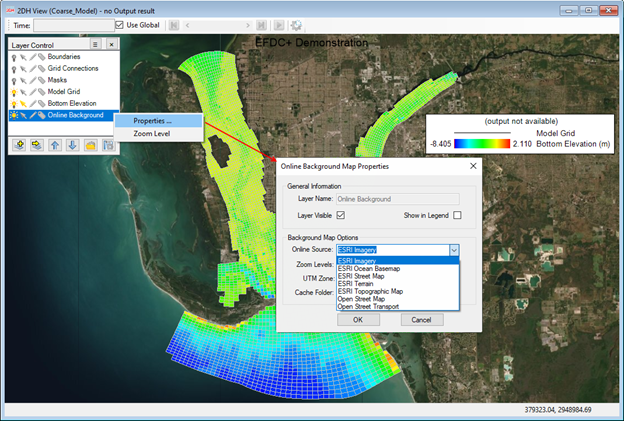624x421 pixels.
Task: Click save layer settings icon
Action: [x=108, y=145]
